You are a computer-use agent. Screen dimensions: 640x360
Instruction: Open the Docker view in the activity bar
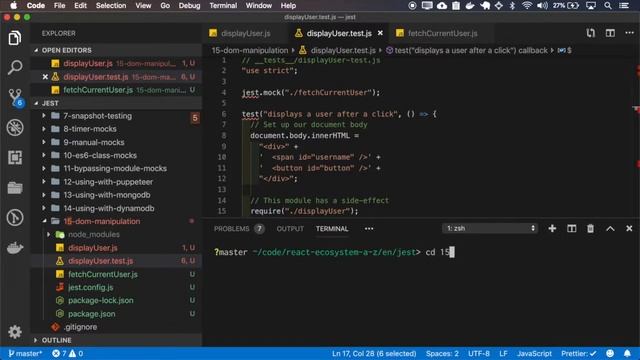(x=15, y=247)
